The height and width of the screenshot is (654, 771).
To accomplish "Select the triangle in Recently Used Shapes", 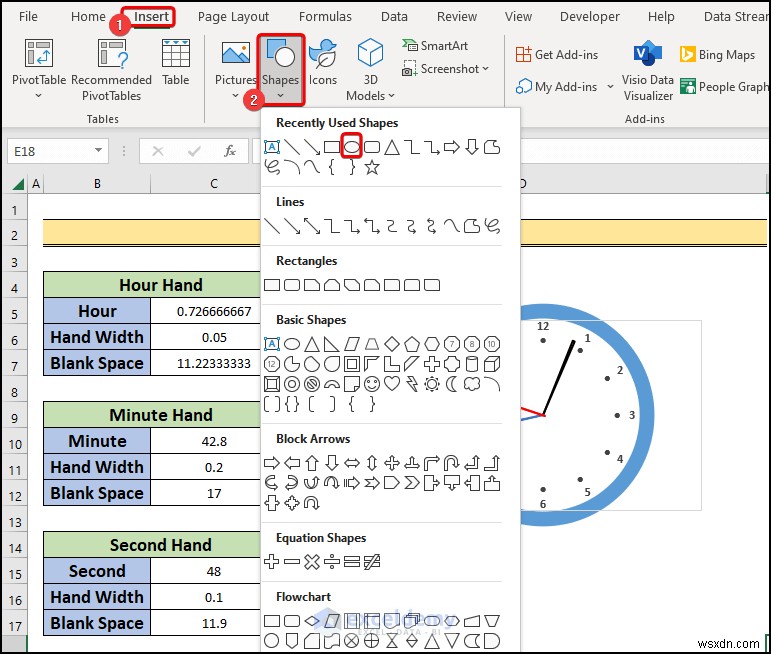I will coord(392,147).
